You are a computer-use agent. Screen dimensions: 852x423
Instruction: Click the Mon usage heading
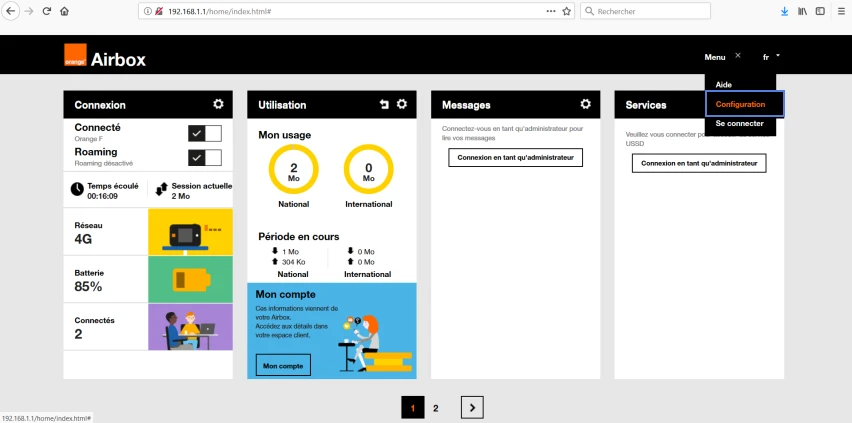(284, 135)
